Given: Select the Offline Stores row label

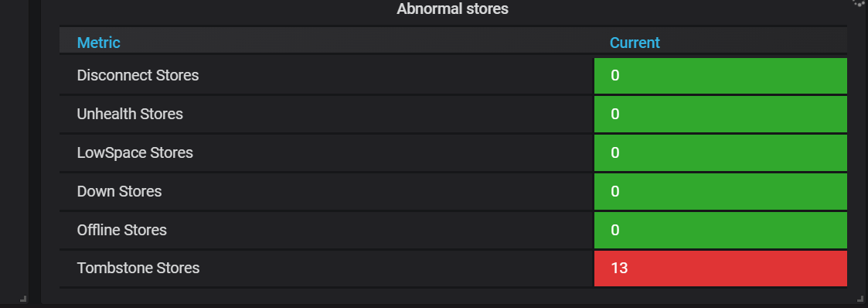Looking at the screenshot, I should coord(122,230).
